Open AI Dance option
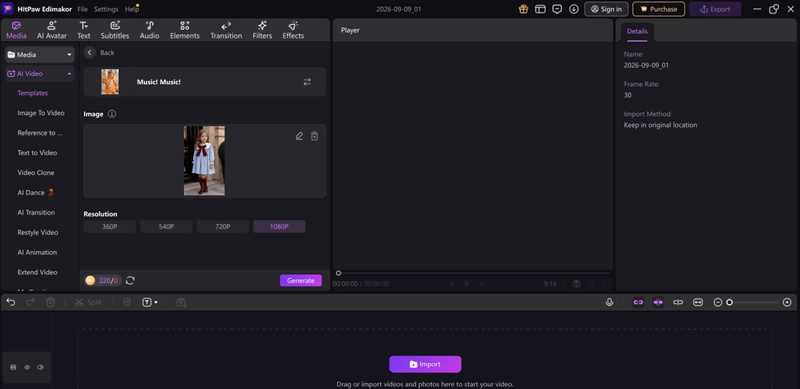800x389 pixels. 36,192
